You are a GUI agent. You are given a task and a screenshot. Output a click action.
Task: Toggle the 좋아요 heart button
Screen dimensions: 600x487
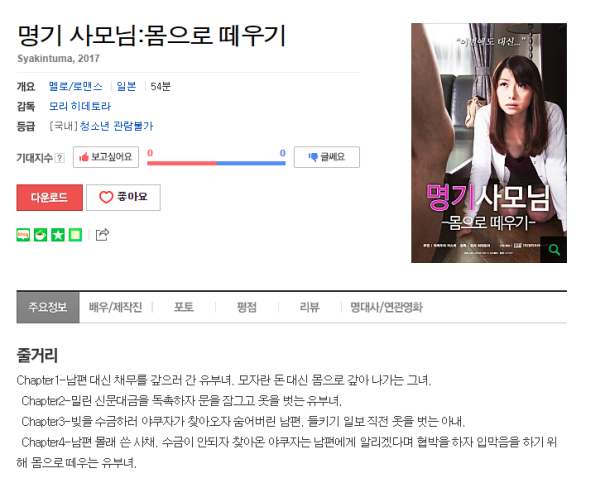123,197
